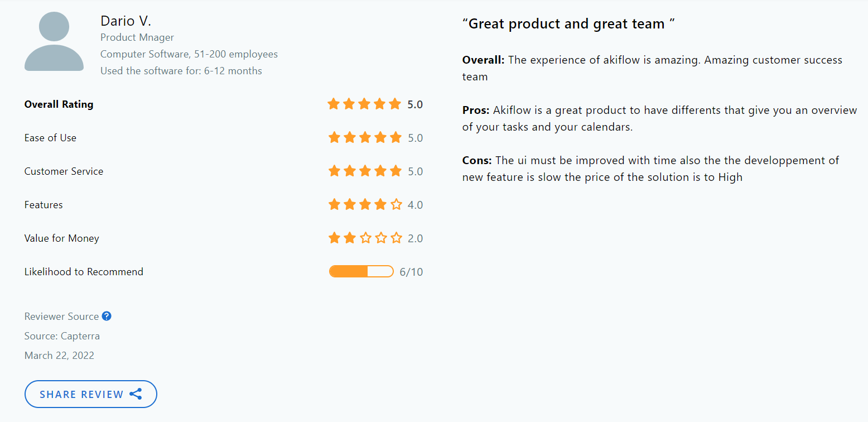Select the reviewer name Dario V.

click(x=126, y=20)
